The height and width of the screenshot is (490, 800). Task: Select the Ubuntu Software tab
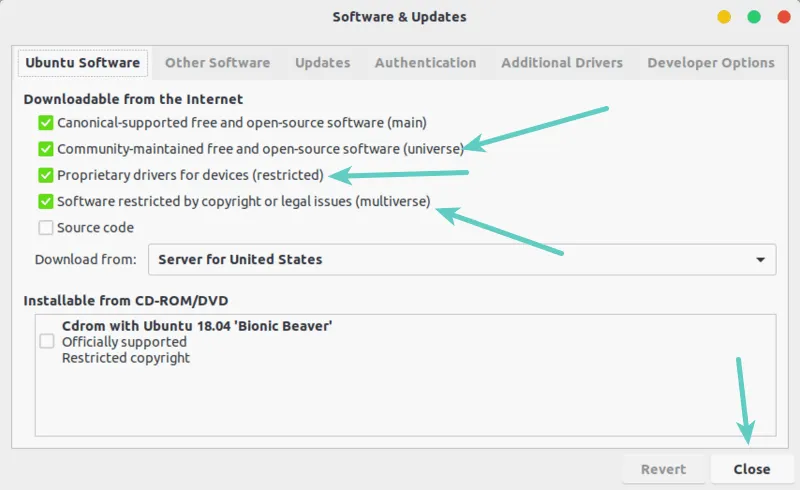point(83,62)
